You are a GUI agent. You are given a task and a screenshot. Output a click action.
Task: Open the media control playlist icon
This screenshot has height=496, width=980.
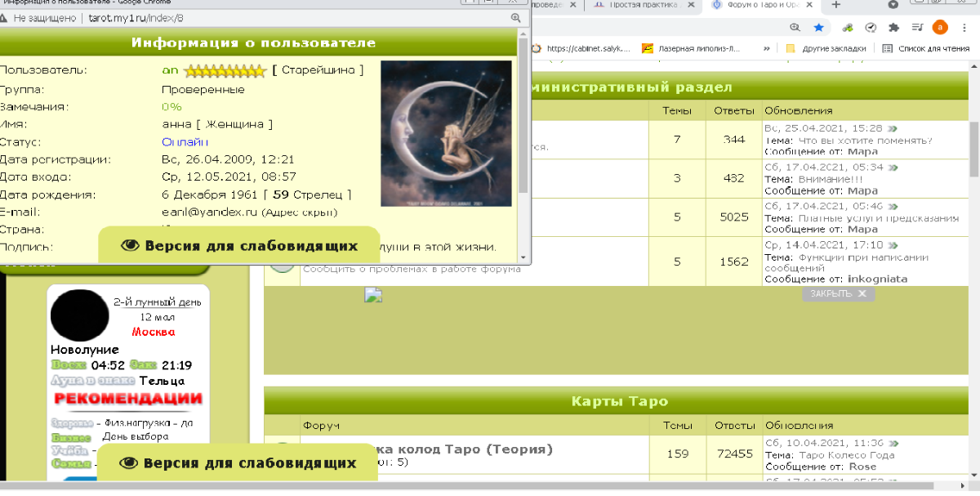tap(917, 27)
